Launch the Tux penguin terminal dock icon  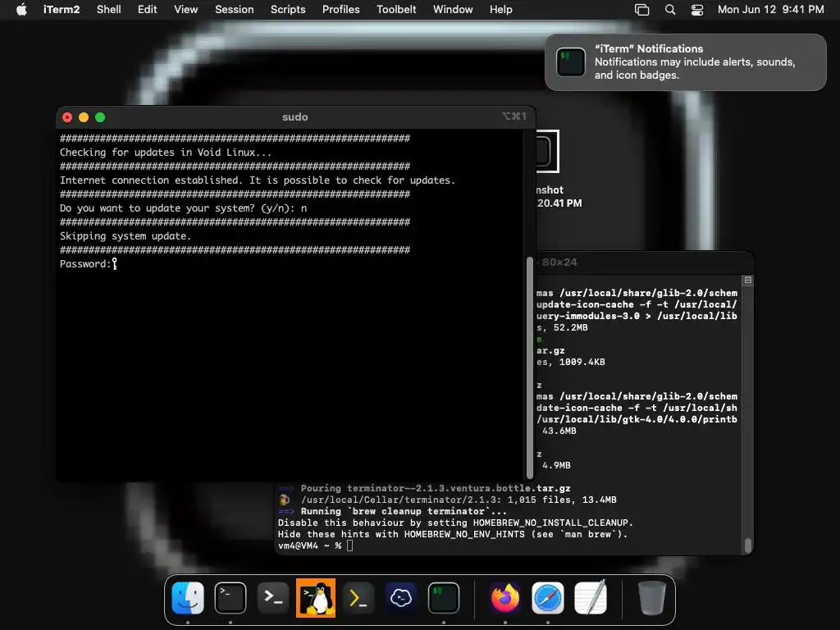click(x=316, y=598)
